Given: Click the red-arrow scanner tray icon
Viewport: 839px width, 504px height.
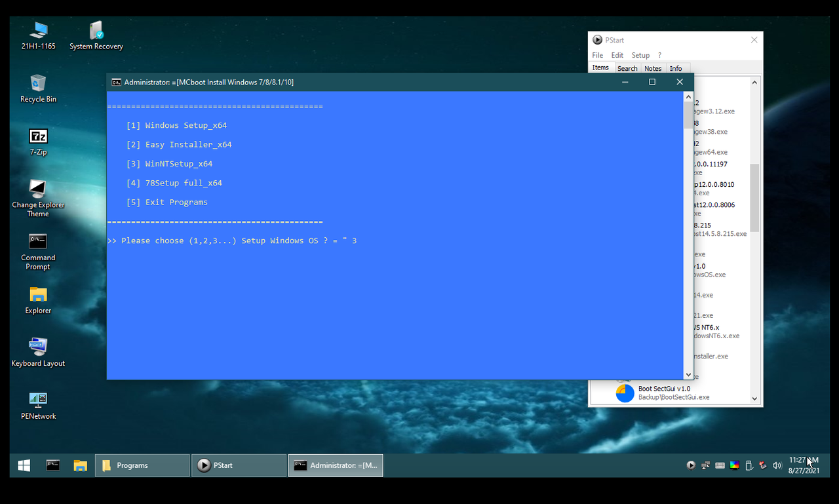Looking at the screenshot, I should (x=763, y=465).
